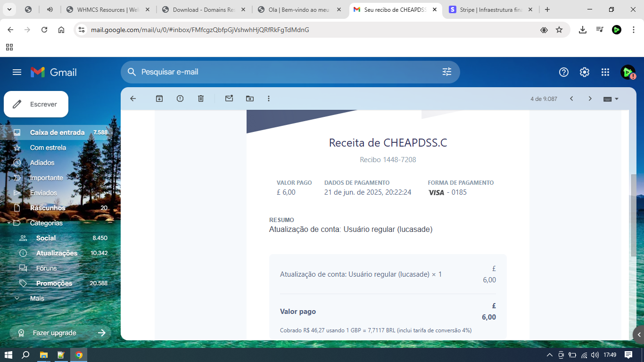Show hidden system tray icons
The height and width of the screenshot is (362, 644).
(x=550, y=355)
